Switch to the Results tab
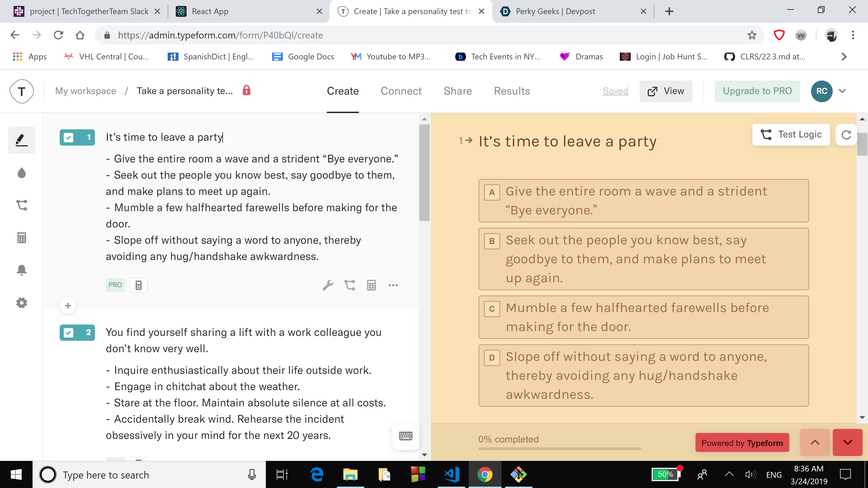The height and width of the screenshot is (488, 868). tap(512, 91)
